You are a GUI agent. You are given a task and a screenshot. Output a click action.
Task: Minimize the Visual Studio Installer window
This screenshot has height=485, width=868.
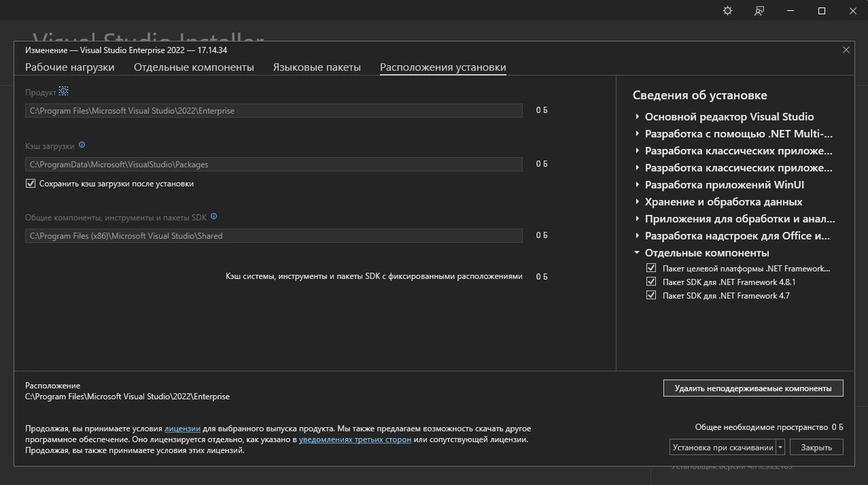[x=791, y=11]
